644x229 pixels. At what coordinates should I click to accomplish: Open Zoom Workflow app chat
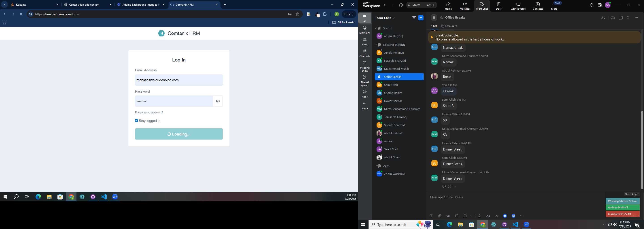coord(399,174)
